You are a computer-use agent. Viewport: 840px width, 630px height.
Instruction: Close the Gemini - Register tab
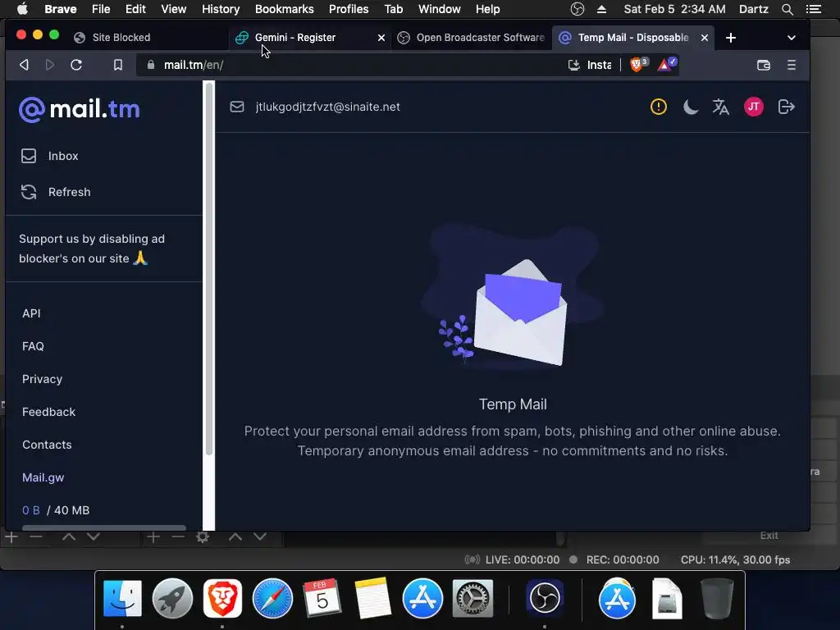click(x=381, y=38)
